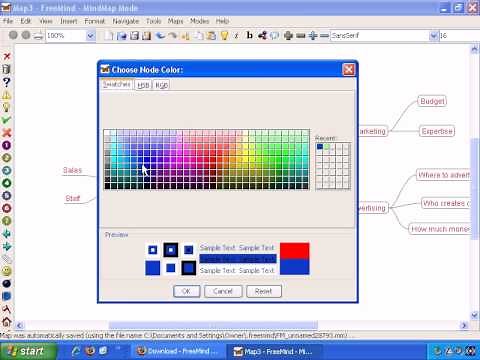Open the Tools menu

[x=153, y=21]
